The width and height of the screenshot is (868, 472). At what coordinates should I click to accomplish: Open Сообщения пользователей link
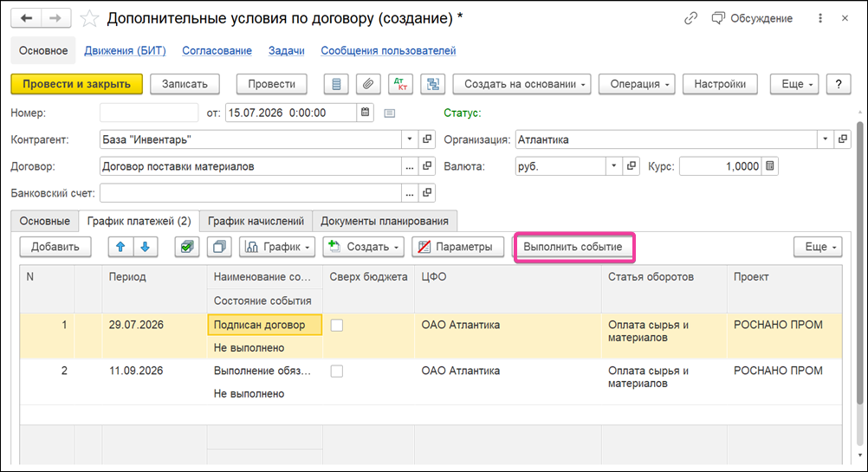click(x=388, y=51)
